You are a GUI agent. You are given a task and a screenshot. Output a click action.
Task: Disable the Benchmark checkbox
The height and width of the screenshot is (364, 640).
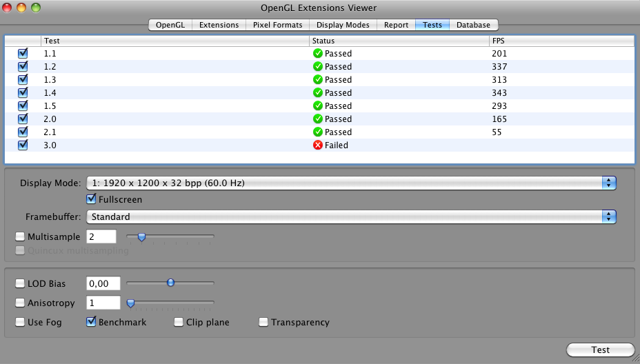(91, 321)
